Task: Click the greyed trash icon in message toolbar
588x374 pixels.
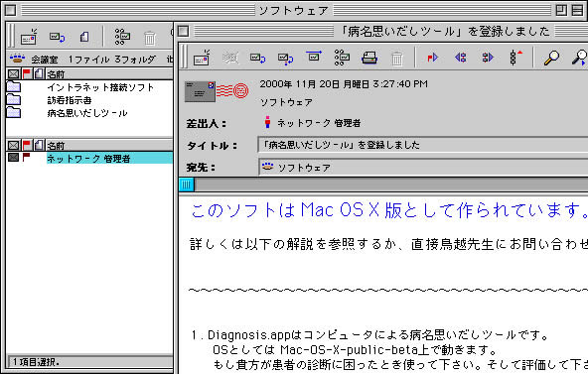Action: [x=397, y=59]
